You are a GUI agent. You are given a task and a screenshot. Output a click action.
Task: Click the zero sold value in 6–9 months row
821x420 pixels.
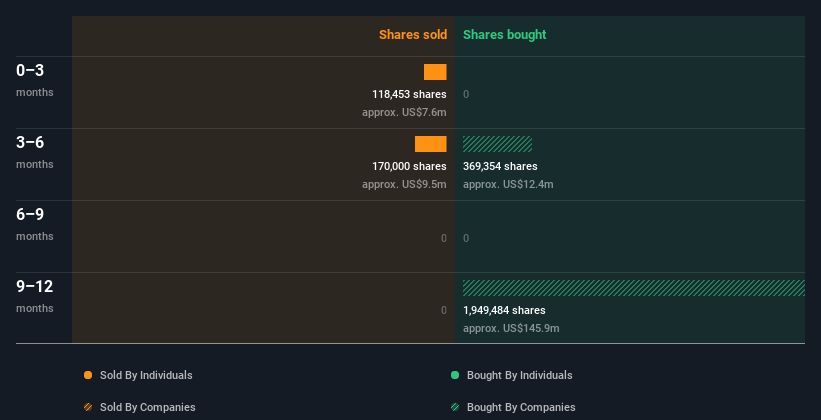pos(444,238)
